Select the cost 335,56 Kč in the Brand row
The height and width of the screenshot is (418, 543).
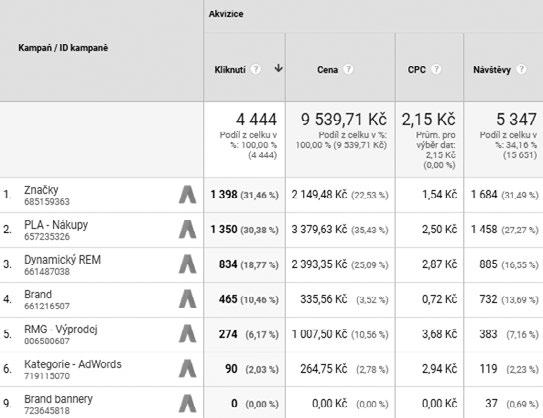[323, 299]
